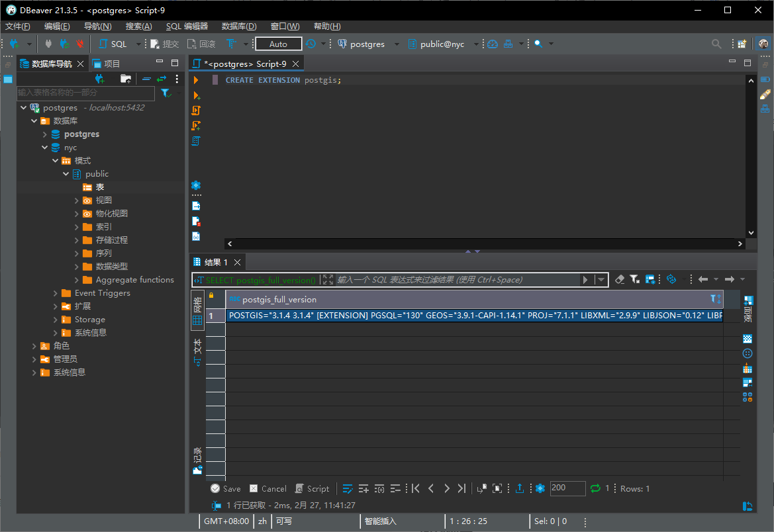The width and height of the screenshot is (774, 532).
Task: Add a new row in results toolbar
Action: click(363, 488)
